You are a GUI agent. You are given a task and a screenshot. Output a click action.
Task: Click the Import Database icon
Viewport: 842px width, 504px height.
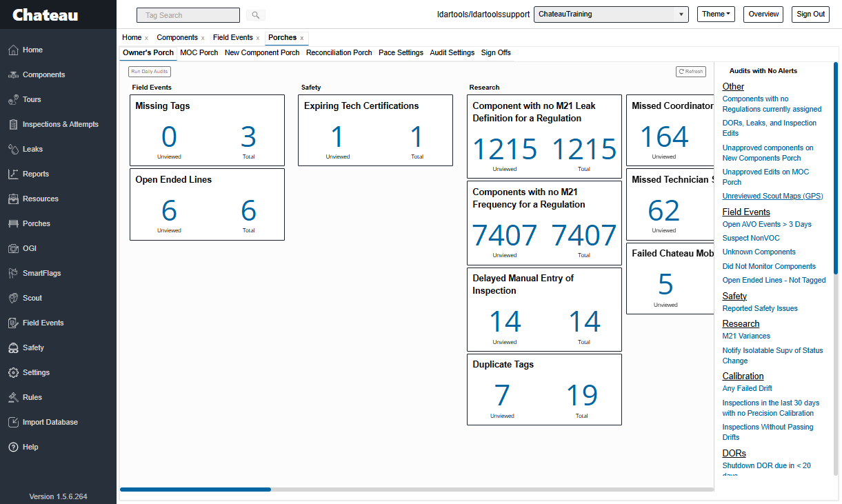(13, 422)
